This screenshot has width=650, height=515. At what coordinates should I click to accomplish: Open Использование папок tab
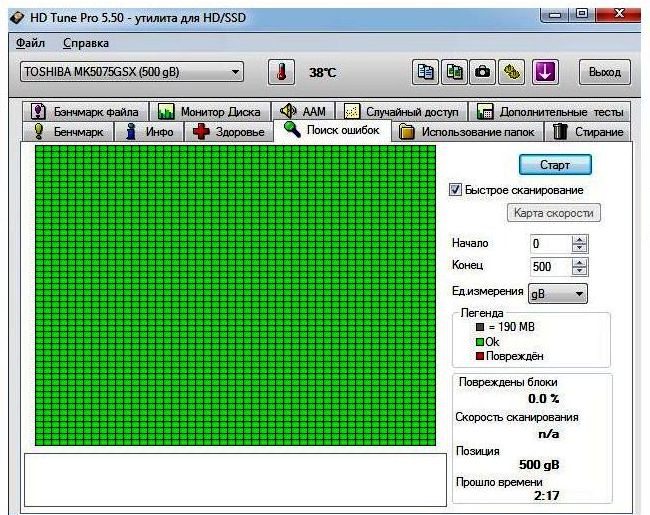[467, 132]
